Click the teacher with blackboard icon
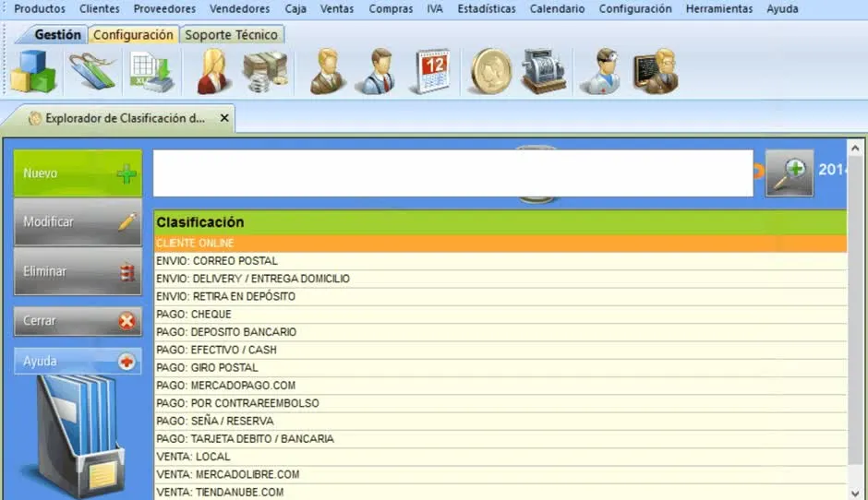Viewport: 868px width, 500px height. pyautogui.click(x=657, y=71)
